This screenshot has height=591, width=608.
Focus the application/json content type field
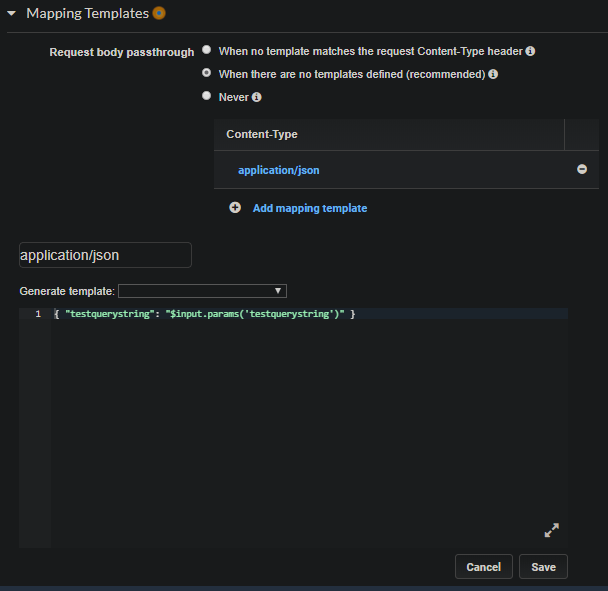point(105,255)
